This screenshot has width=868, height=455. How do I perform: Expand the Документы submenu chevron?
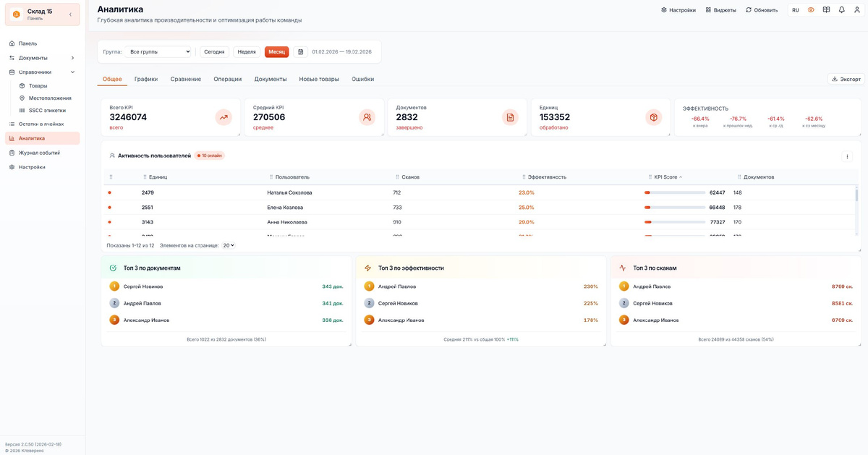(x=72, y=58)
